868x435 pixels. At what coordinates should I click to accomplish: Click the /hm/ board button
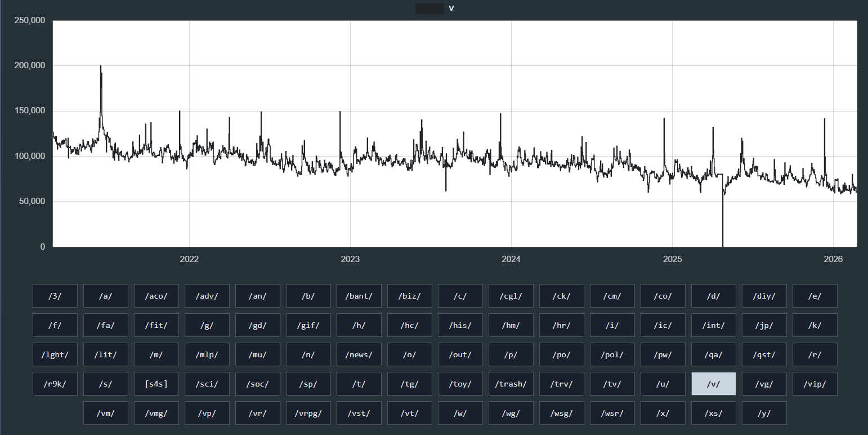point(511,325)
